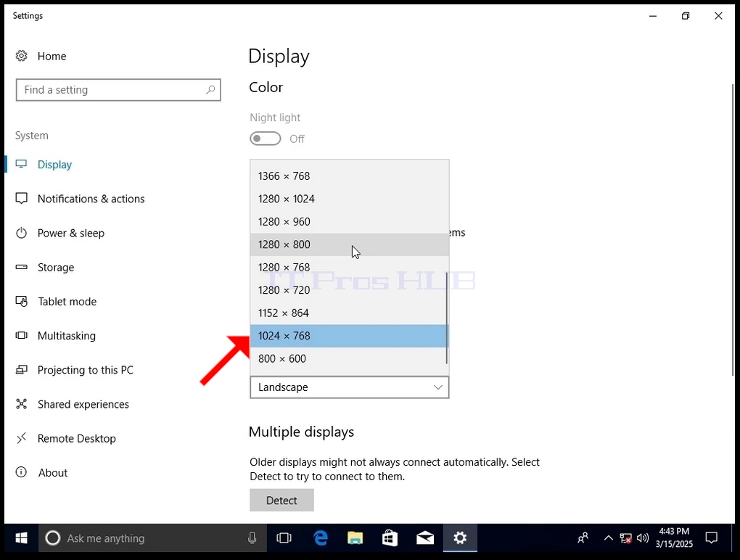Click the taskbar clock showing 4:43 PM
The height and width of the screenshot is (560, 740).
(674, 538)
